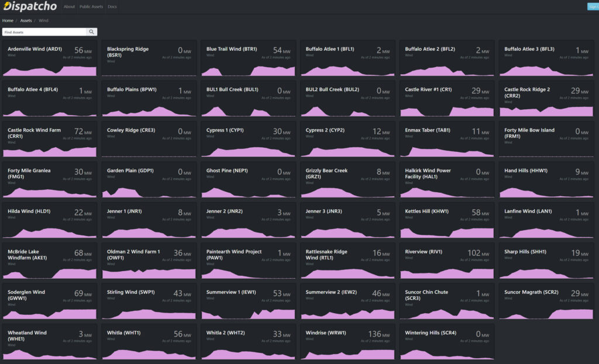Image resolution: width=599 pixels, height=364 pixels.
Task: Click the Sign In button
Action: [593, 7]
